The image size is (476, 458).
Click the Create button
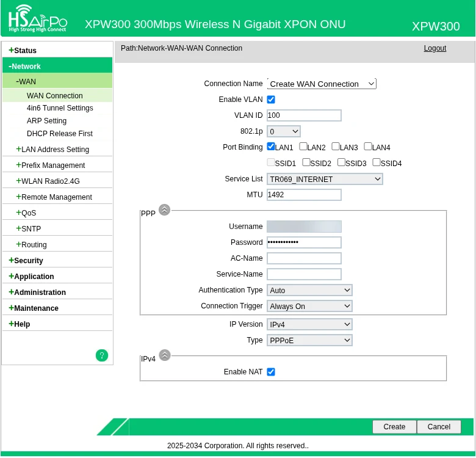[394, 427]
